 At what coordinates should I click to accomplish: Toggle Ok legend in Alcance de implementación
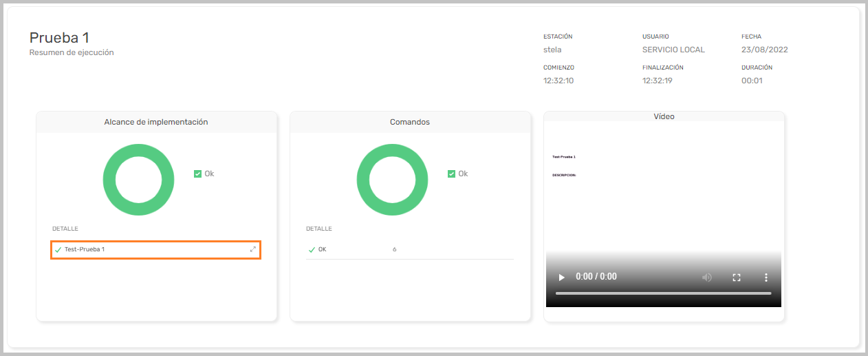198,174
